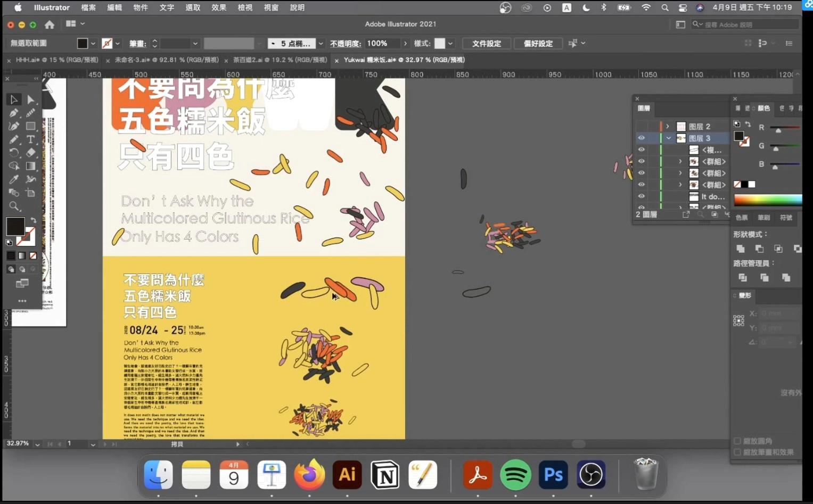Viewport: 813px width, 504px height.
Task: Collapse the 图层 3 layer contents
Action: (x=668, y=138)
